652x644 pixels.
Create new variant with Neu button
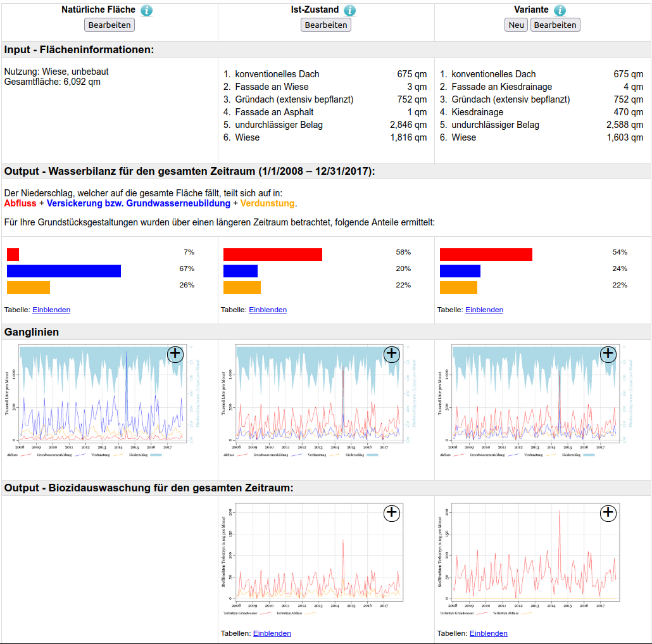(x=516, y=25)
